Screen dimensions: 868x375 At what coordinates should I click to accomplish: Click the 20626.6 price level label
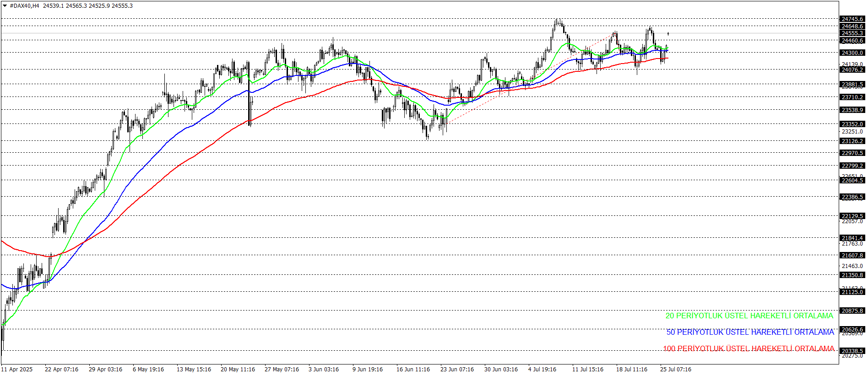pos(852,329)
